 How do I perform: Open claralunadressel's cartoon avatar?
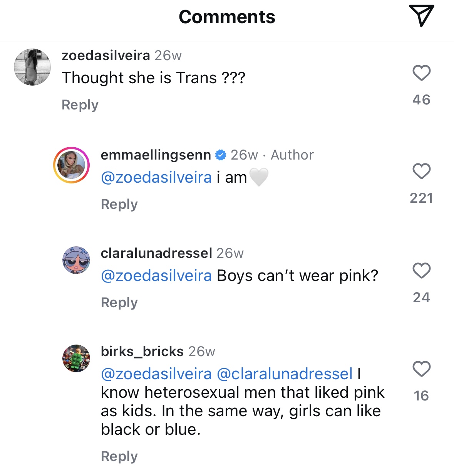coord(76,260)
